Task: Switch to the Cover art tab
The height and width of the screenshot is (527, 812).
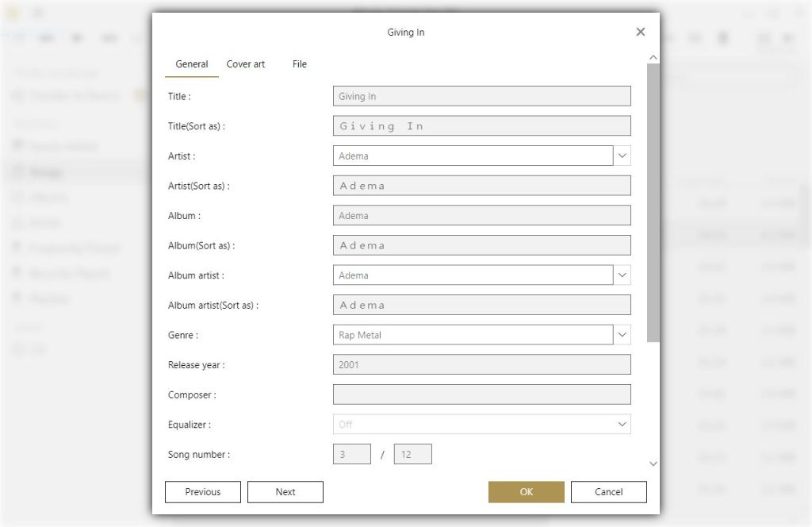Action: point(246,64)
